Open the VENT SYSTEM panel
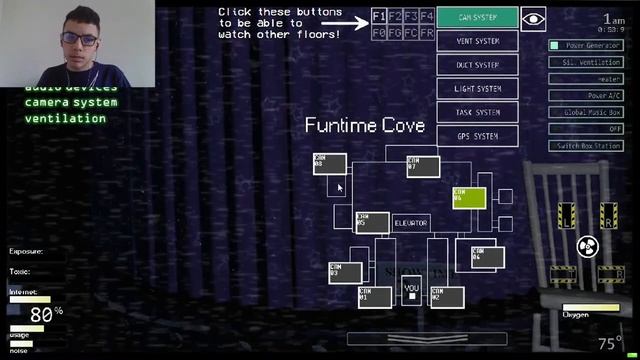 click(478, 41)
